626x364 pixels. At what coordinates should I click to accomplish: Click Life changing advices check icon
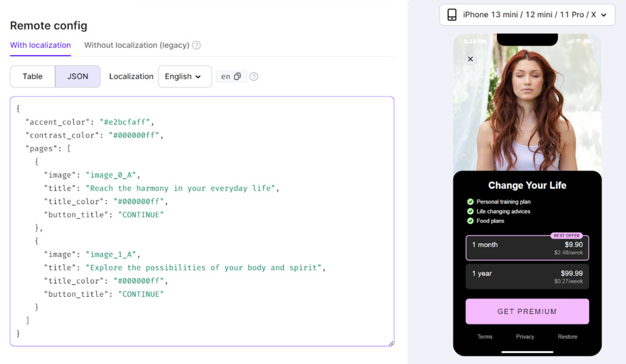470,211
